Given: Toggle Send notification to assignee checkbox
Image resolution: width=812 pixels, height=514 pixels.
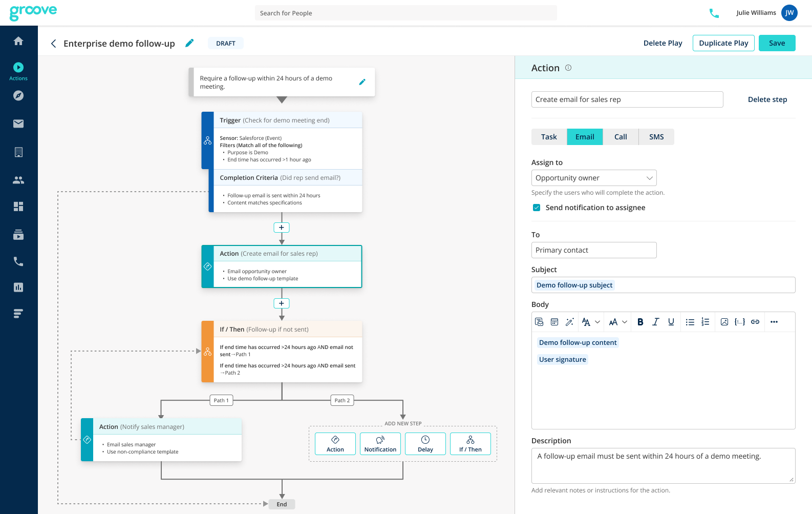Looking at the screenshot, I should click(x=537, y=208).
